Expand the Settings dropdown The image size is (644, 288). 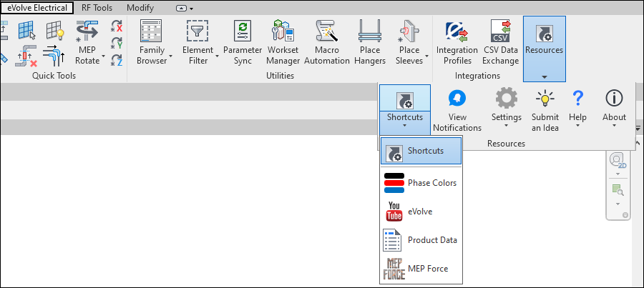[507, 126]
